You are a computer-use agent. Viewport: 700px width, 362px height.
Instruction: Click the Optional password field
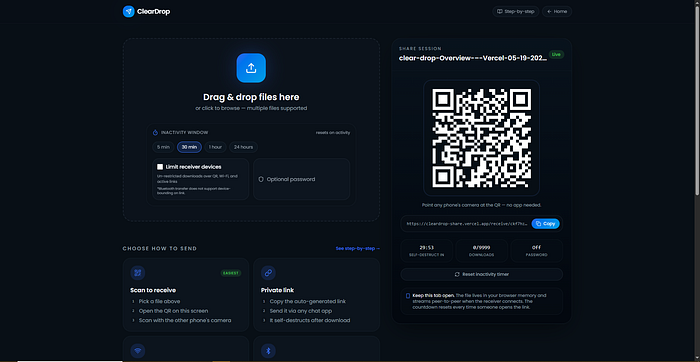301,179
